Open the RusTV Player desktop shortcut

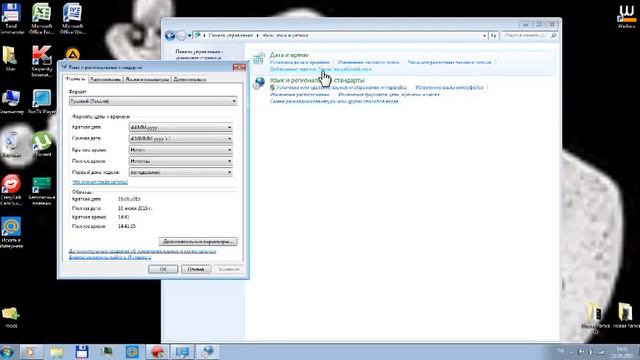point(42,102)
